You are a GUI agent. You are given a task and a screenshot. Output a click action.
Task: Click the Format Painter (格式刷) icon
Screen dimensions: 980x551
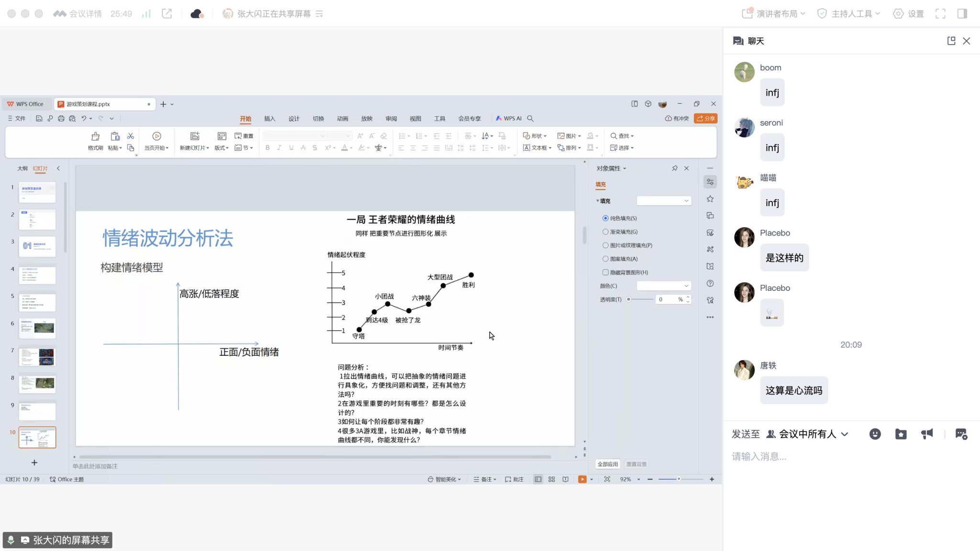tap(95, 136)
